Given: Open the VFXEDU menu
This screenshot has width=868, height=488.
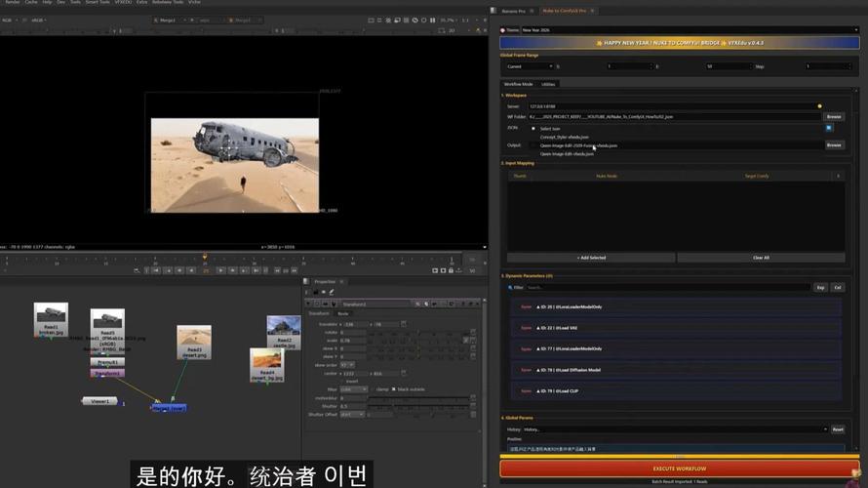Looking at the screenshot, I should click(x=123, y=2).
